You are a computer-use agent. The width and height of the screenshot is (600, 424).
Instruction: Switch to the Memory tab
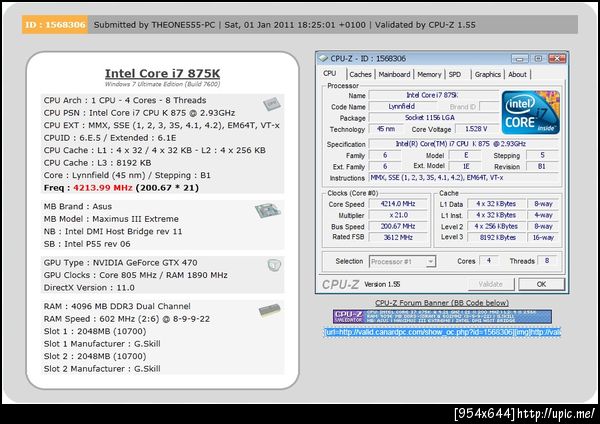coord(429,74)
